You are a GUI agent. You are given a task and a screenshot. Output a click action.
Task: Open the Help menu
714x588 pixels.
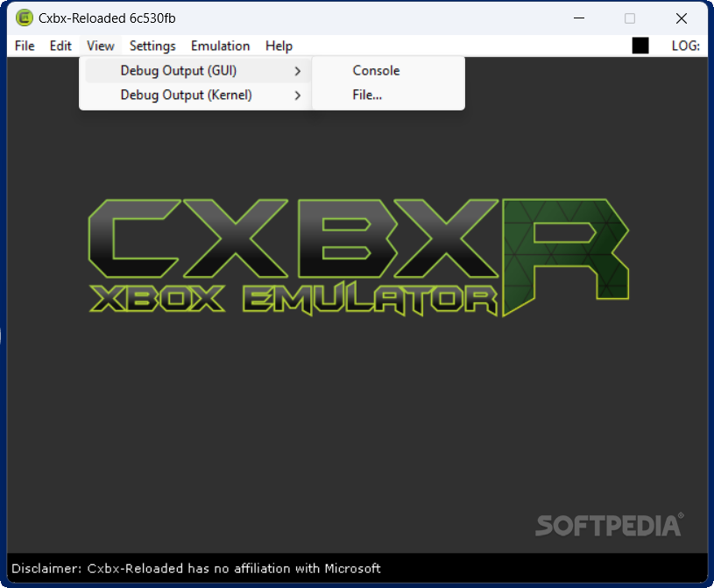tap(279, 46)
